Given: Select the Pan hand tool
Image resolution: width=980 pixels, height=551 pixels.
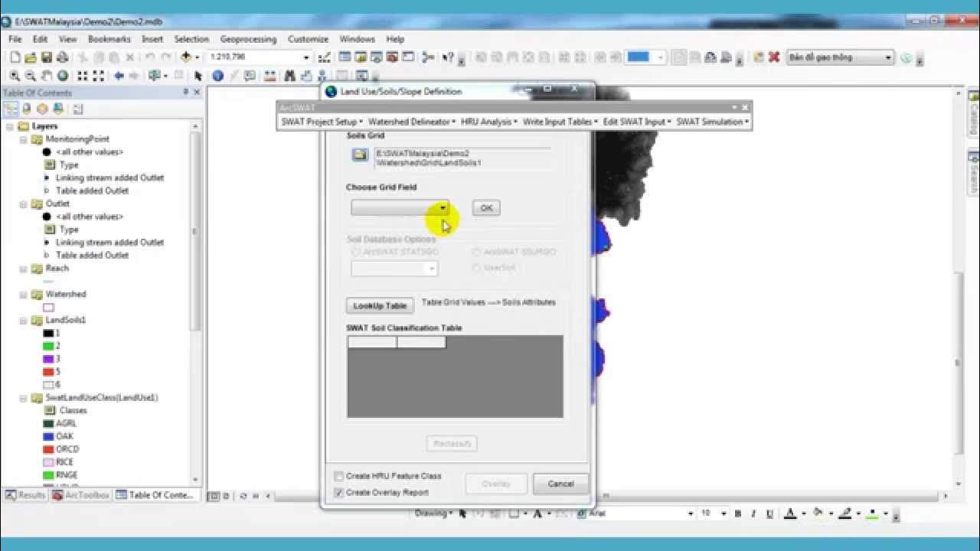Looking at the screenshot, I should [x=47, y=76].
